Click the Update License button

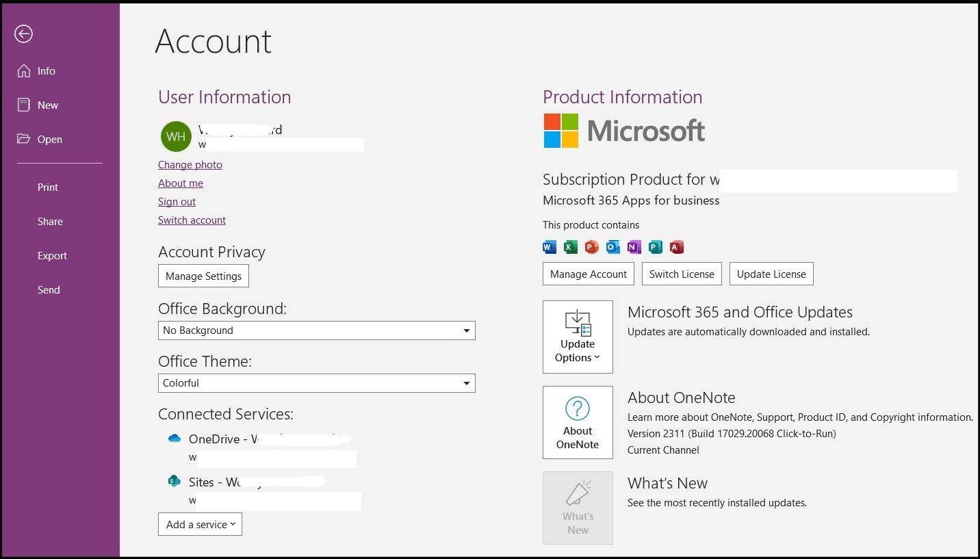click(x=771, y=274)
